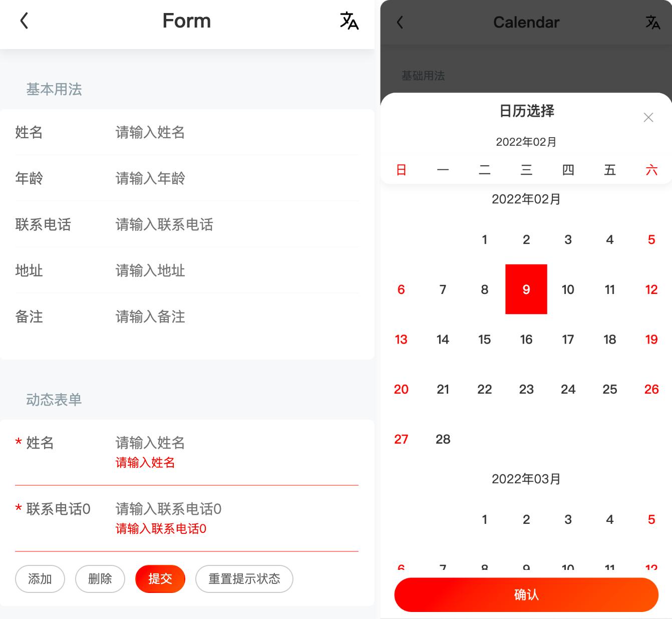Select February 25 in the calendar

click(610, 389)
